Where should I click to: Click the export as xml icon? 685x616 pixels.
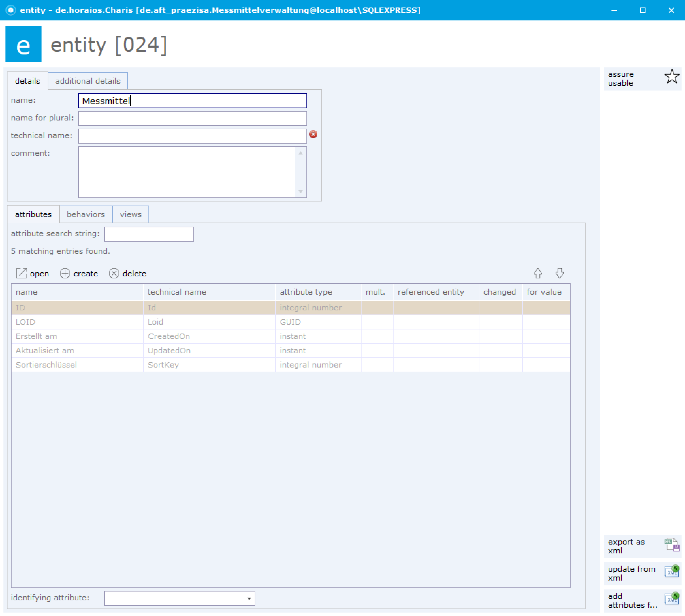pyautogui.click(x=672, y=545)
